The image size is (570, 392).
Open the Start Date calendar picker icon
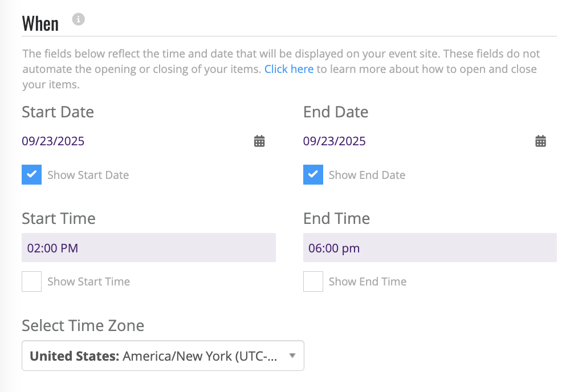tap(259, 141)
